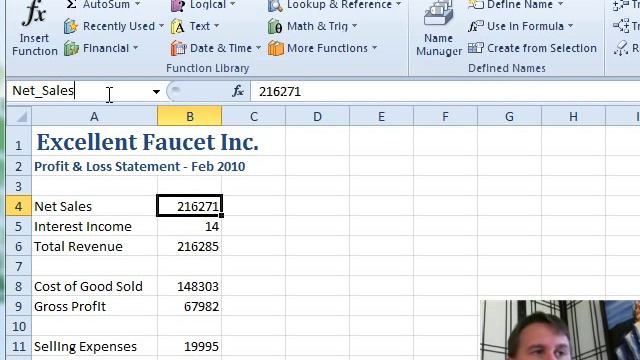Click the Use in Formula fx icon

(476, 27)
